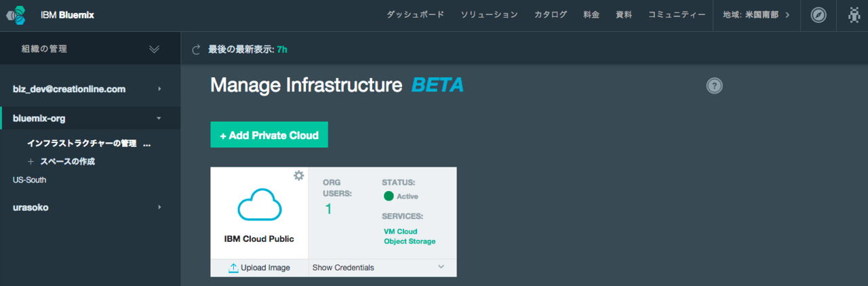The width and height of the screenshot is (868, 286).
Task: Open the compass explore icon
Action: pyautogui.click(x=818, y=15)
